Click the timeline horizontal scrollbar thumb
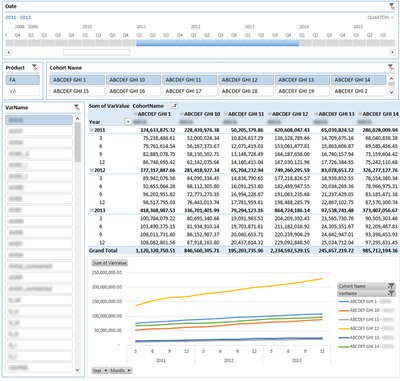 pos(96,52)
